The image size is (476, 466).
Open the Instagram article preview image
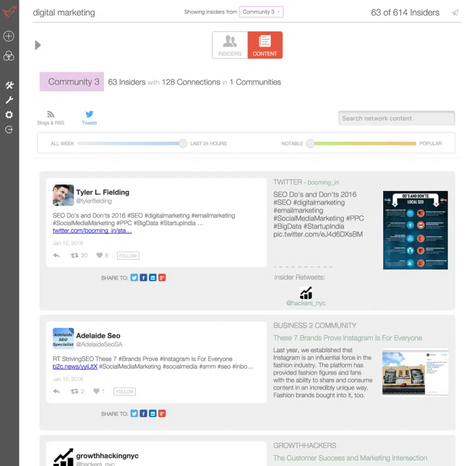(415, 373)
